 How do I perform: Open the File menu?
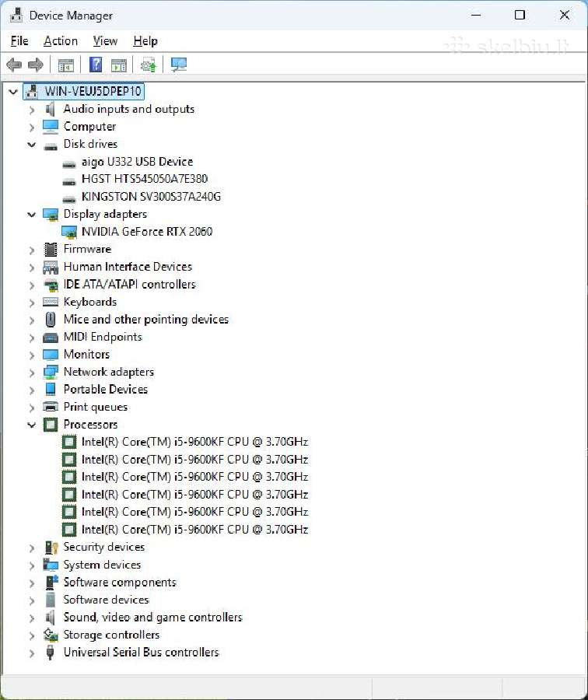[19, 41]
